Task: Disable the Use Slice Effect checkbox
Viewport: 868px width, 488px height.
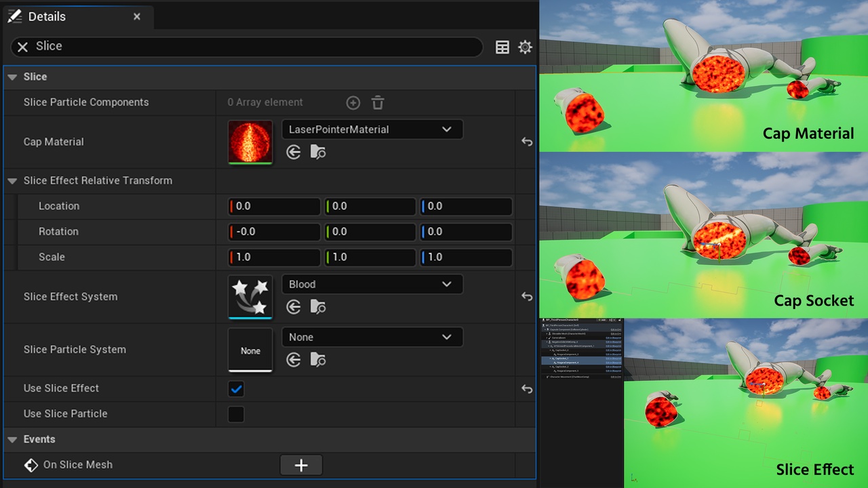Action: 236,388
